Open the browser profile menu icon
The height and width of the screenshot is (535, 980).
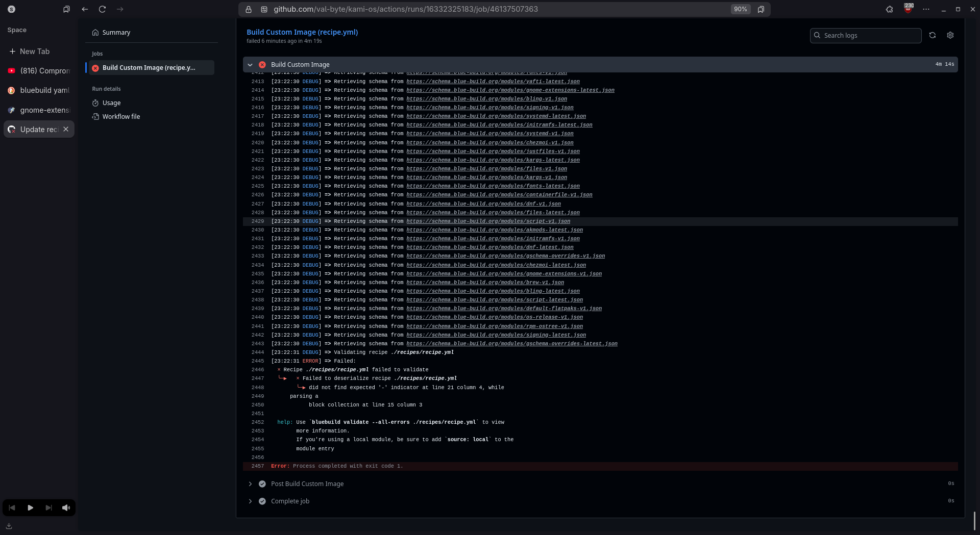(x=11, y=9)
